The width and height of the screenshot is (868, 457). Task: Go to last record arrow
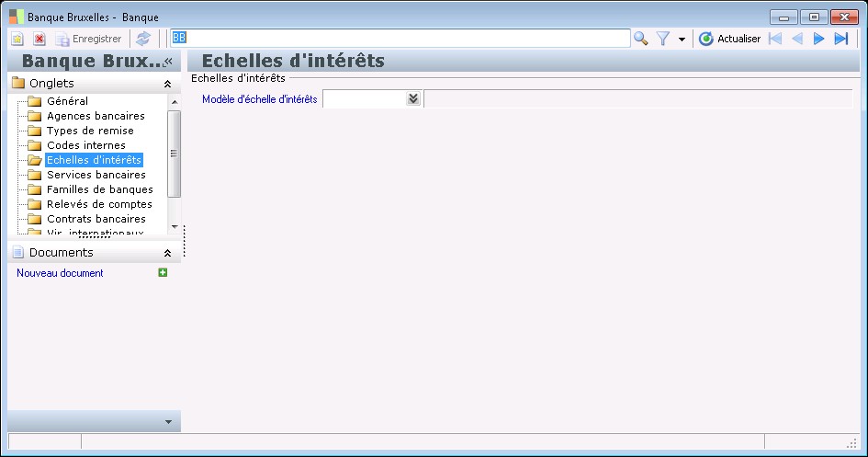point(841,39)
